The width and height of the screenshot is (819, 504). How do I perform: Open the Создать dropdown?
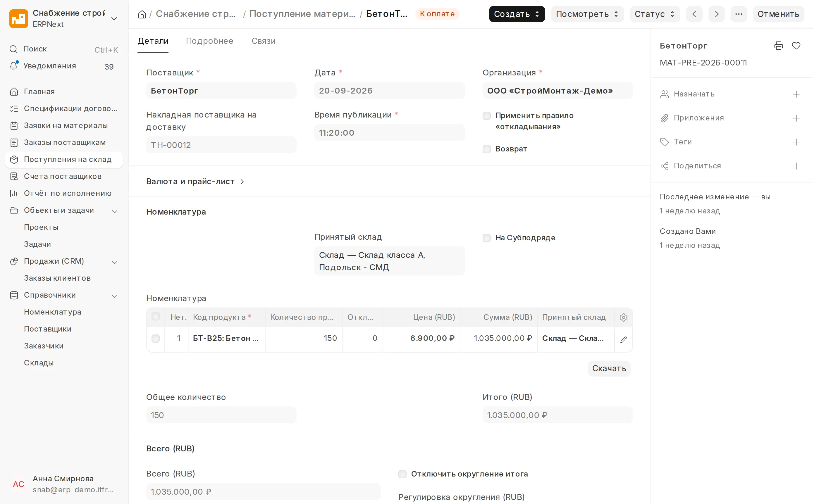tap(517, 14)
